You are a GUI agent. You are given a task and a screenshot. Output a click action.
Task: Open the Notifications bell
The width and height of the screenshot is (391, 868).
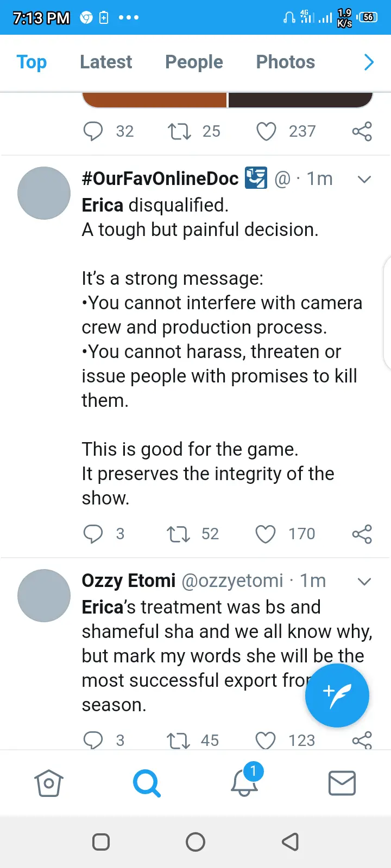pos(244,783)
